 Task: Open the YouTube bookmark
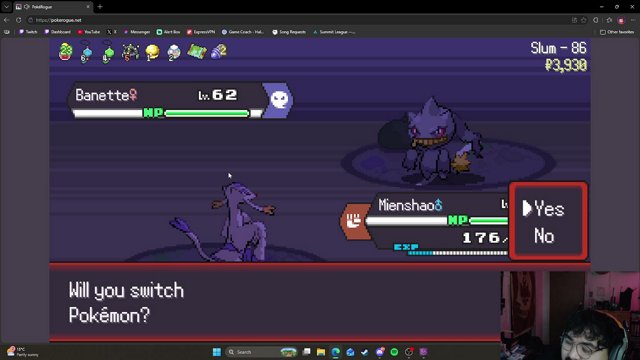[x=89, y=32]
